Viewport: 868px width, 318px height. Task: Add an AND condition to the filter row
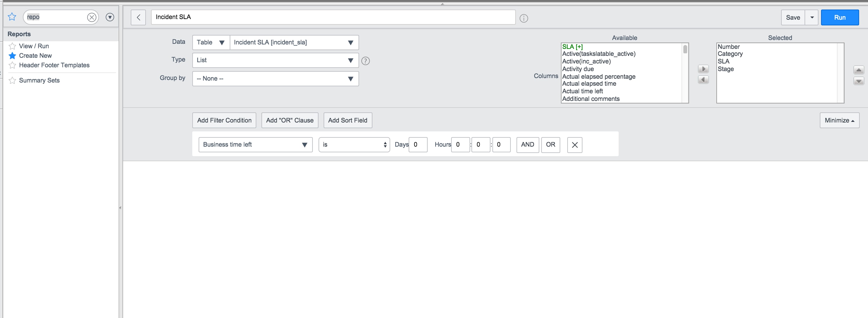tap(527, 145)
